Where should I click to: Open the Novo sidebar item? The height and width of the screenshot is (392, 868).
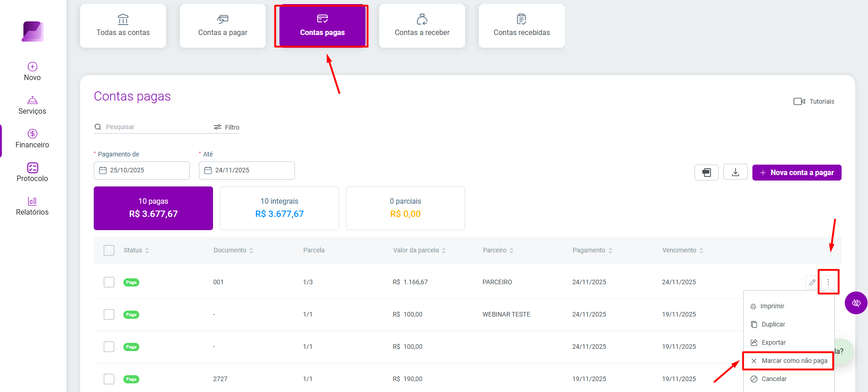tap(32, 72)
